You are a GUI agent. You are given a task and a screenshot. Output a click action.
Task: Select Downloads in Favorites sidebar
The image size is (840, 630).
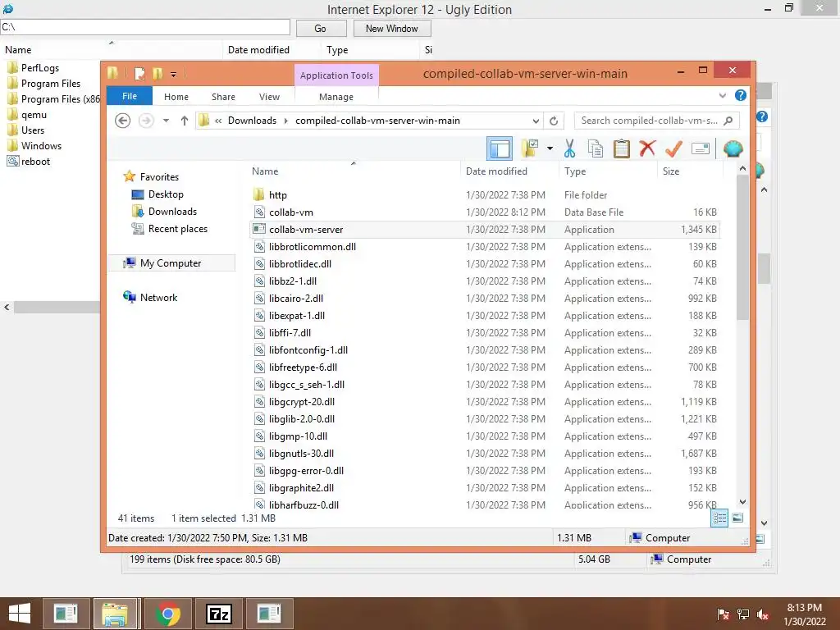[x=172, y=212]
